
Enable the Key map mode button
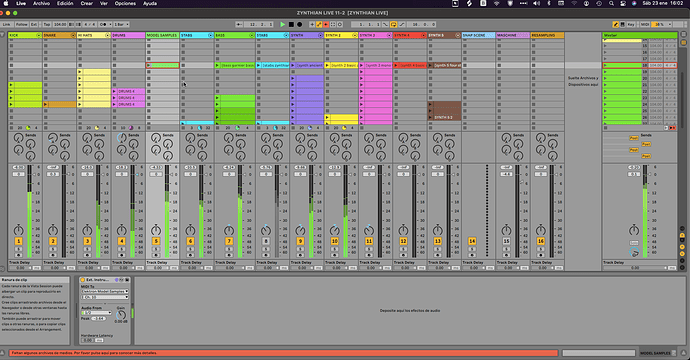[x=631, y=25]
